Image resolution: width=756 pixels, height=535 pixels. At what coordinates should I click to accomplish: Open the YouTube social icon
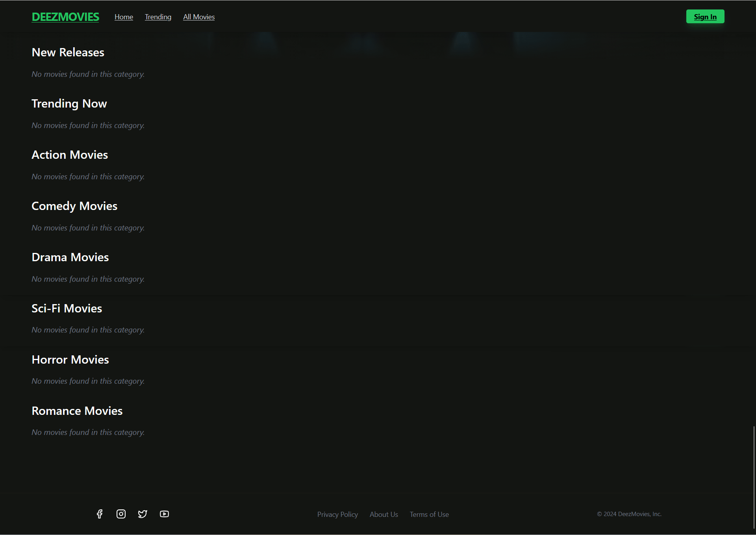pos(164,514)
